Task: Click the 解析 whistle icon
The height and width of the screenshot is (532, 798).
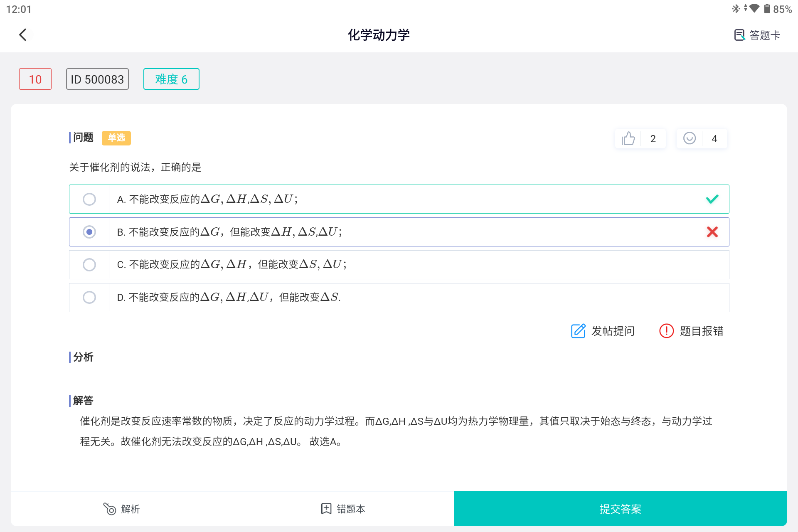Action: click(109, 509)
